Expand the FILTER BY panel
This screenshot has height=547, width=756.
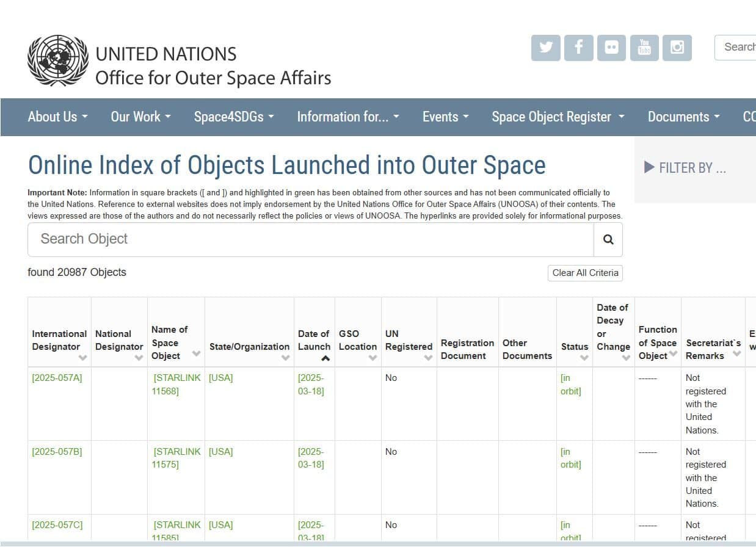pyautogui.click(x=686, y=168)
